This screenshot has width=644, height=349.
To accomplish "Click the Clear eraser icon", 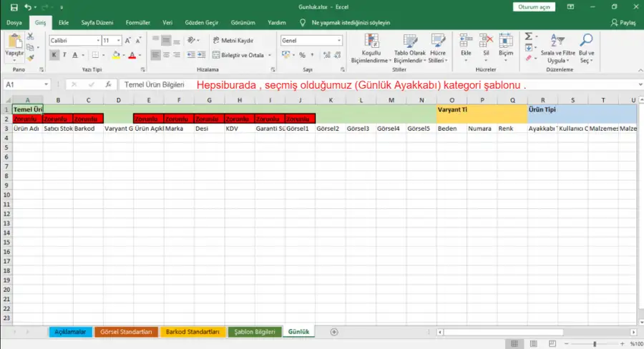I will 529,59.
